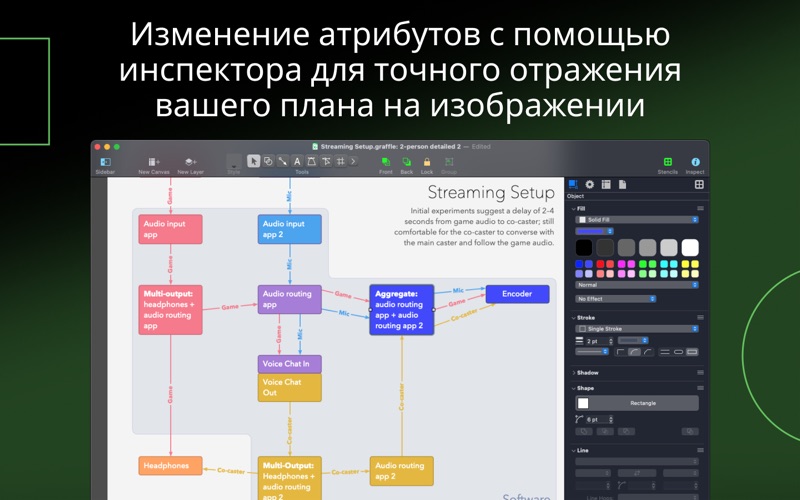The width and height of the screenshot is (800, 500).
Task: Pick the bright red swatch
Action: click(600, 264)
